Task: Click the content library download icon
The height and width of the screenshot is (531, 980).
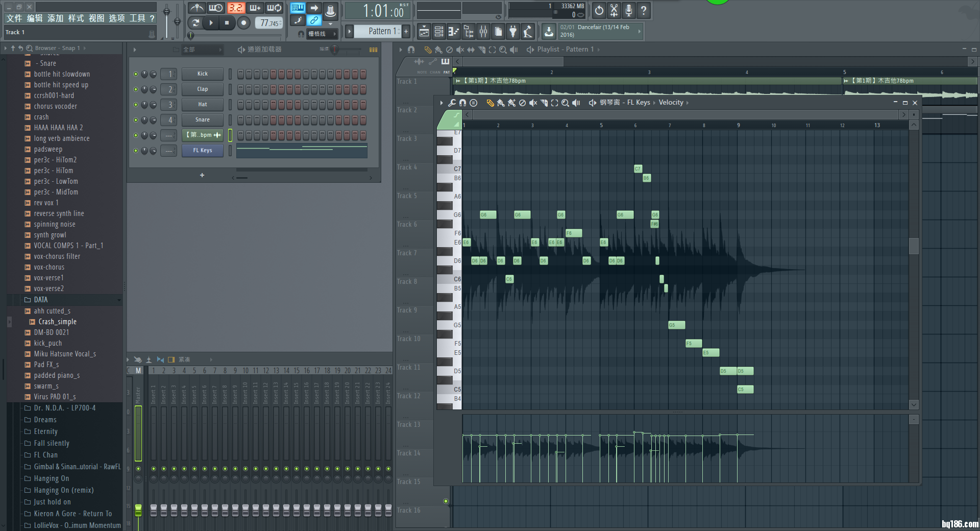Action: (549, 32)
